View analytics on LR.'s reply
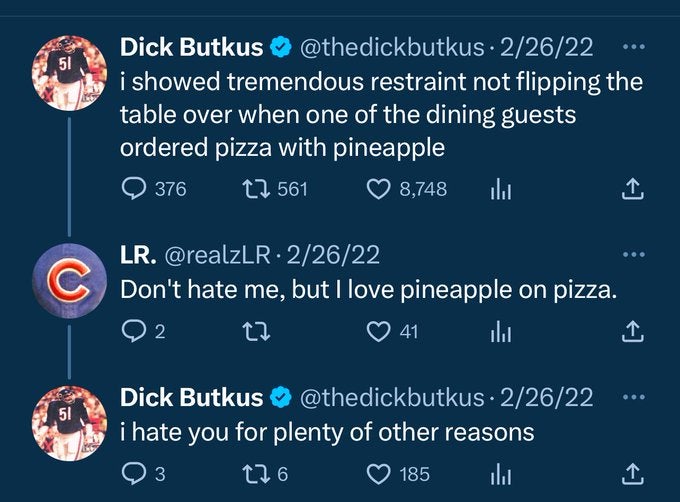The width and height of the screenshot is (680, 502). [499, 331]
